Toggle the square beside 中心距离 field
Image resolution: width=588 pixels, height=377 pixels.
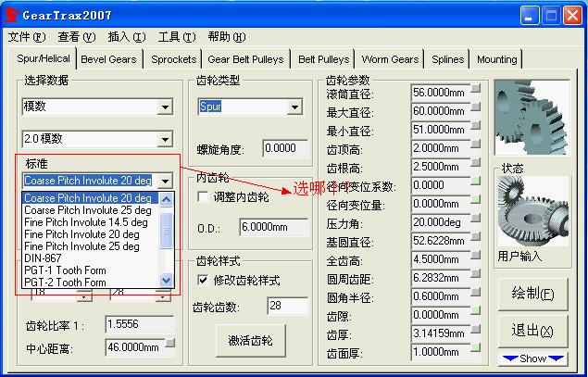click(x=169, y=343)
